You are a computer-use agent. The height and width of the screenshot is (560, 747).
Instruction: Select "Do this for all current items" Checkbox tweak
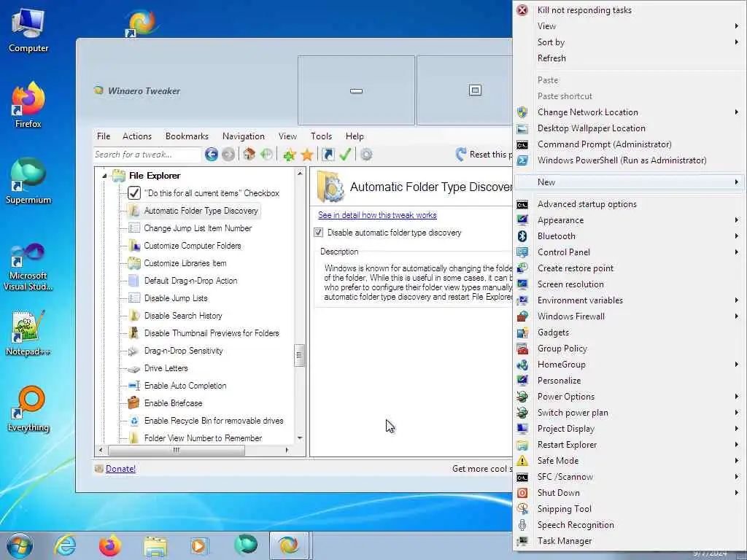[212, 193]
